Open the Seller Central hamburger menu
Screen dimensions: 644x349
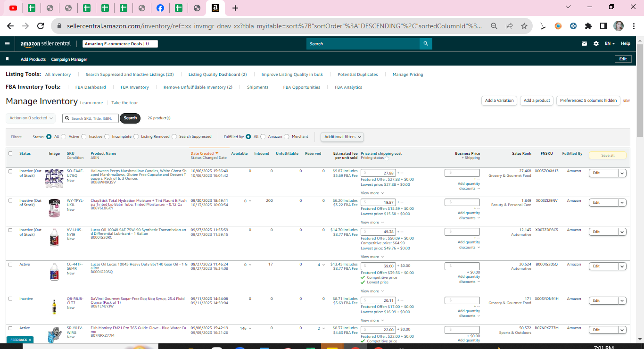point(7,43)
